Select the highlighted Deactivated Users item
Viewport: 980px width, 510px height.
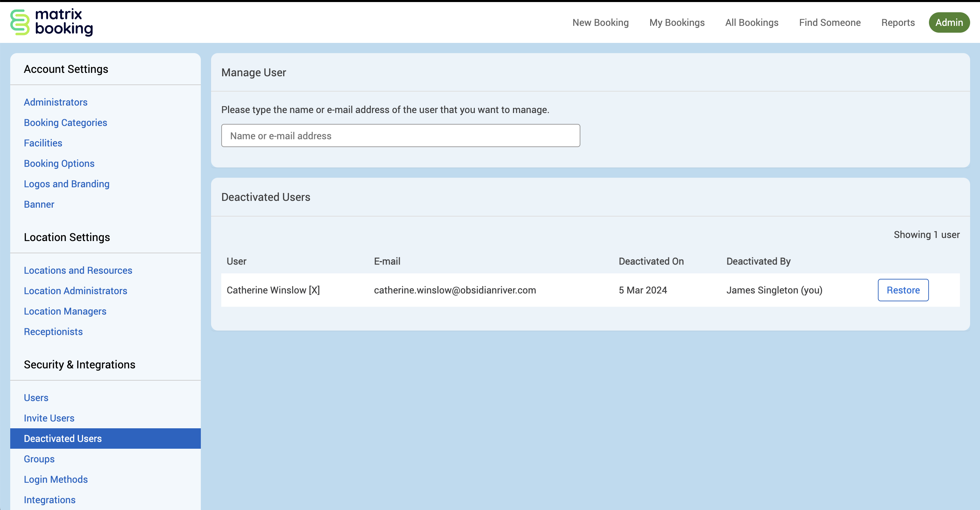pos(106,439)
